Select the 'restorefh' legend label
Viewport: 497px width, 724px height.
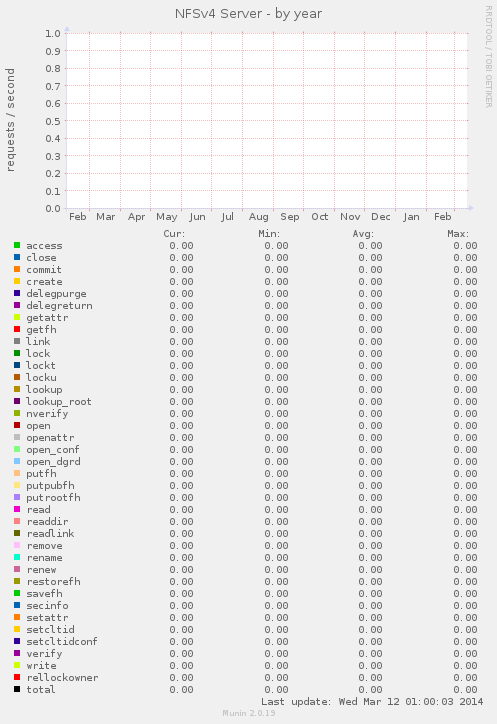coord(53,582)
